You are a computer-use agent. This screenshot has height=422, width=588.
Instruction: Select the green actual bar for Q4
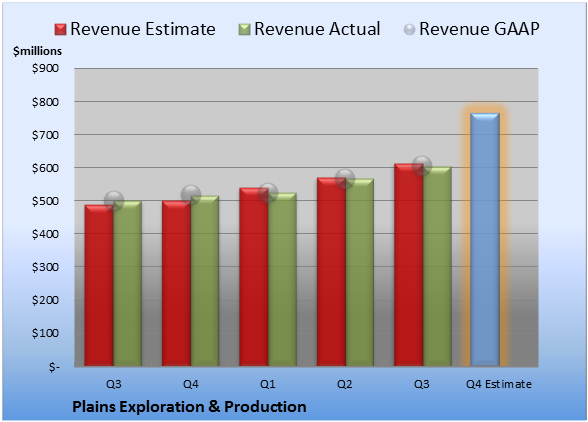(x=205, y=281)
